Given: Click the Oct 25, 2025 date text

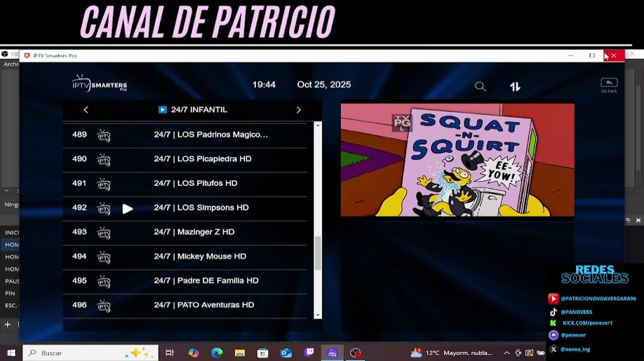Looking at the screenshot, I should [324, 85].
